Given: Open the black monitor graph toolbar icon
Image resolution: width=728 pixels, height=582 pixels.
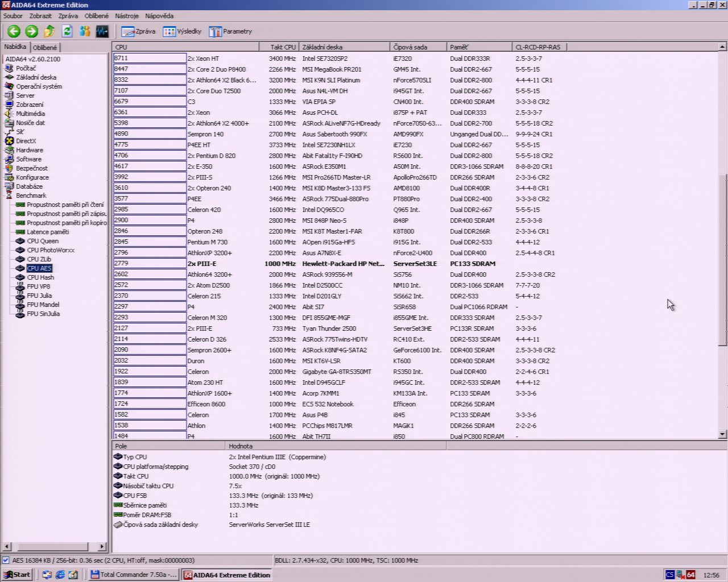Looking at the screenshot, I should click(x=102, y=31).
